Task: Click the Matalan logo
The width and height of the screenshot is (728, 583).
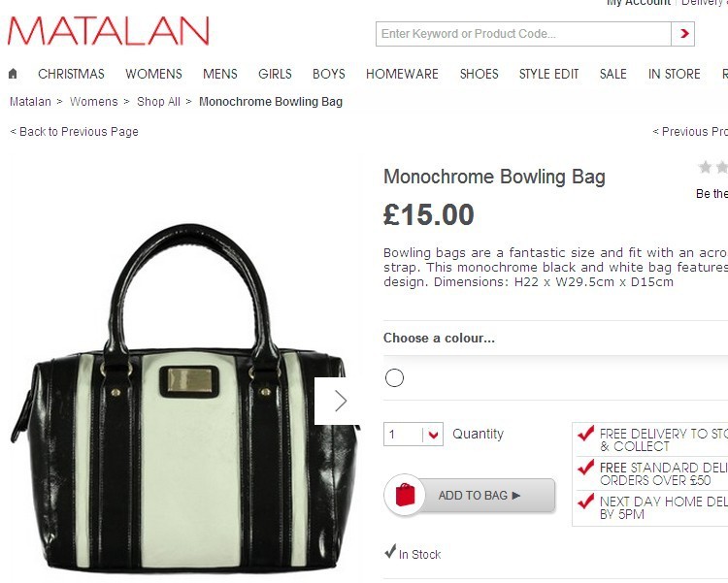Action: pos(108,31)
